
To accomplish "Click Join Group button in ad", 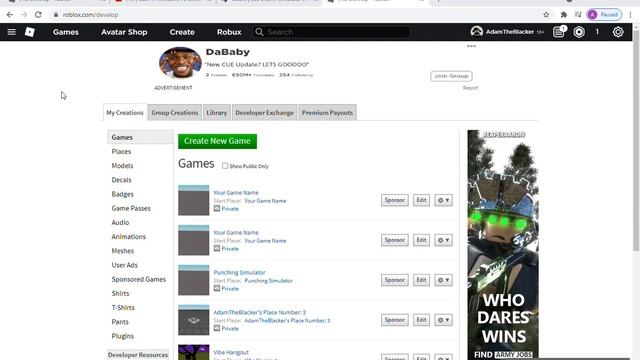I will tap(451, 76).
